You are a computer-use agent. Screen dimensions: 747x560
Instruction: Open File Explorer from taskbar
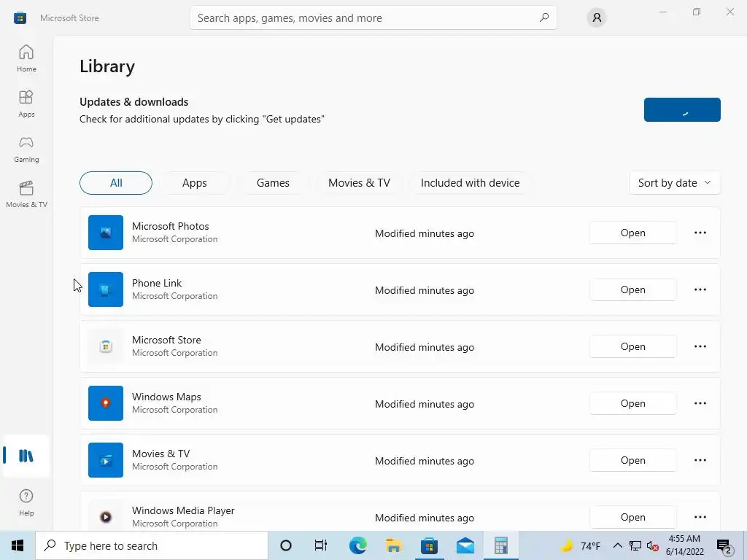(393, 545)
